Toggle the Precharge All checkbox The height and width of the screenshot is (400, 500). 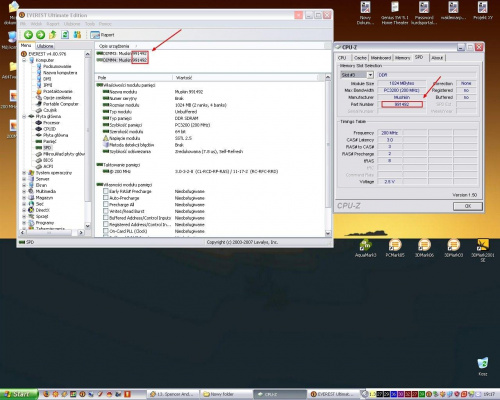point(106,204)
